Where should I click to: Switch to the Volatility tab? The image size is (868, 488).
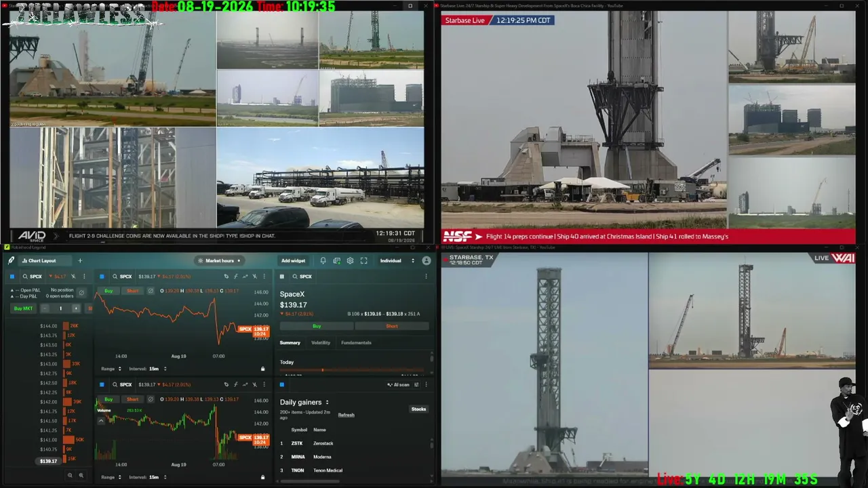coord(321,343)
